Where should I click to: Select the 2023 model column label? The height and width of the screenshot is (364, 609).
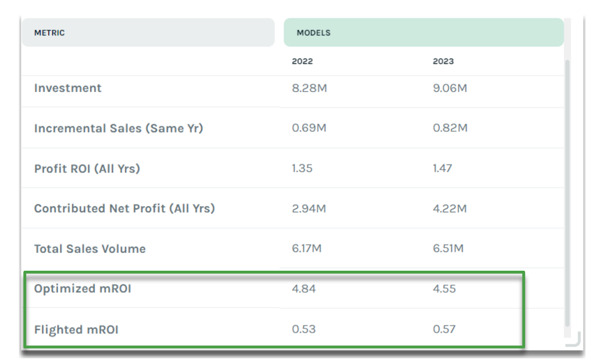[x=443, y=61]
